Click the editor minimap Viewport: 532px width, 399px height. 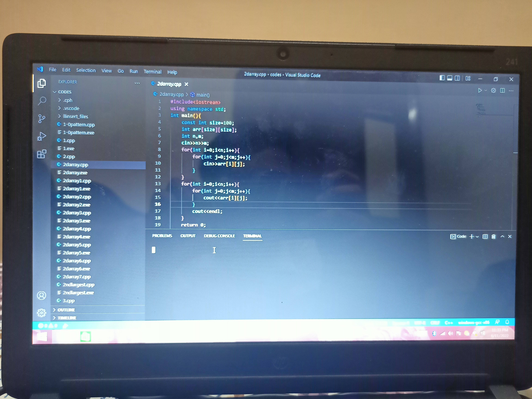[x=481, y=111]
